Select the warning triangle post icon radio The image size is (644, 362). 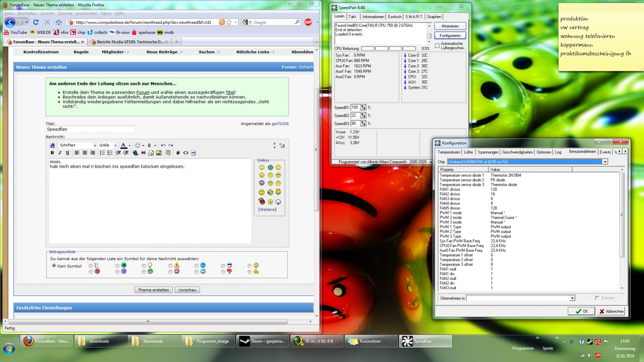click(x=170, y=266)
